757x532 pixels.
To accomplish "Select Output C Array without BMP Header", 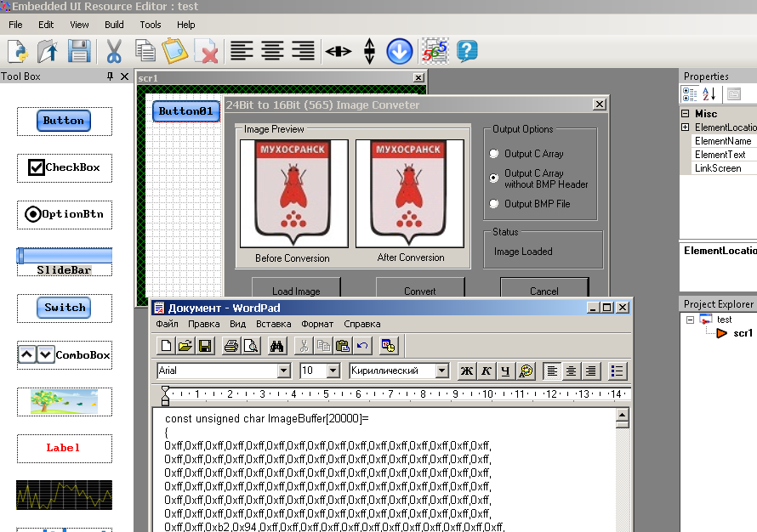I will 493,178.
